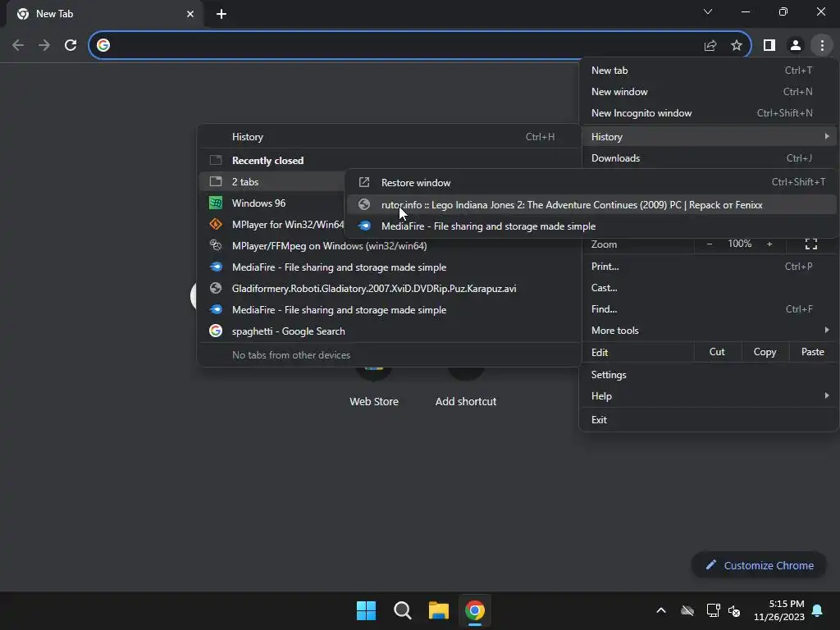Open Settings from the menu
840x630 pixels.
click(x=709, y=374)
